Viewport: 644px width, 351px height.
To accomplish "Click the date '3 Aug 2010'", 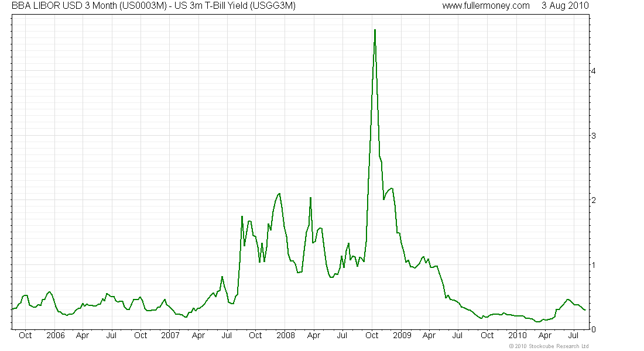I will (x=565, y=6).
